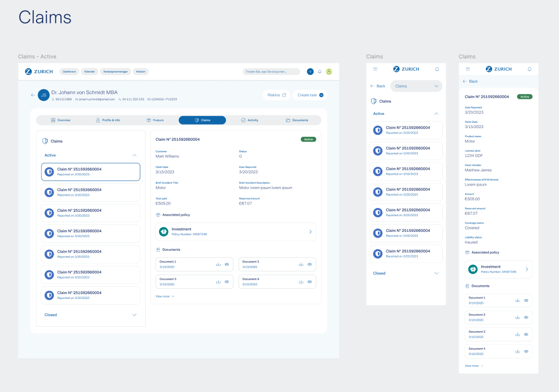View Document 1 with the eye icon, desktop frame
Viewport: 559px width, 392px height.
[227, 264]
